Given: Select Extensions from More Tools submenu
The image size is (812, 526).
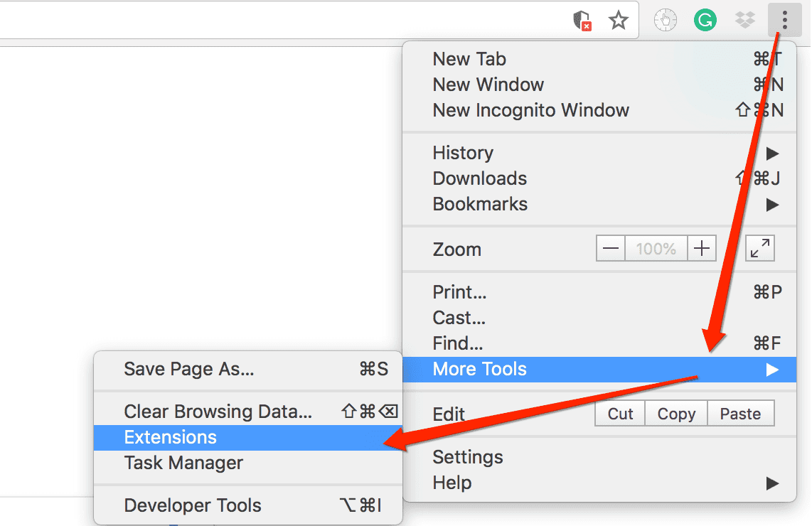Looking at the screenshot, I should coord(171,437).
